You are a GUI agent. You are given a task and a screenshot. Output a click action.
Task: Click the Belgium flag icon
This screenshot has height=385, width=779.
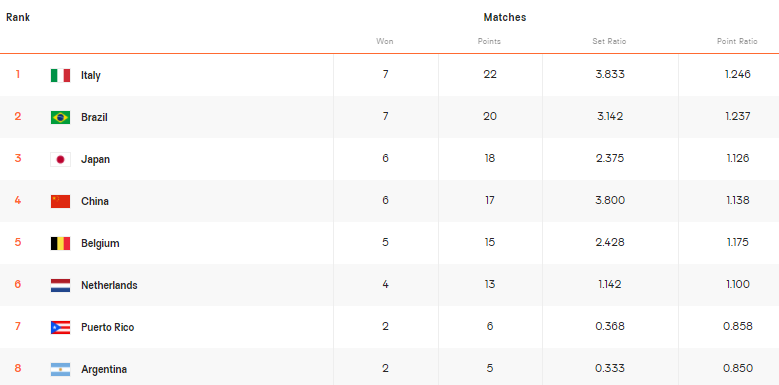(60, 243)
